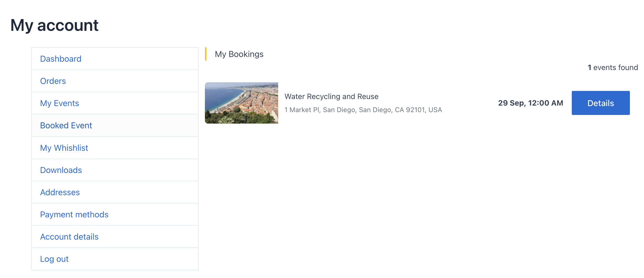
Task: Open the Water Recycling and Reuse title
Action: tap(331, 96)
